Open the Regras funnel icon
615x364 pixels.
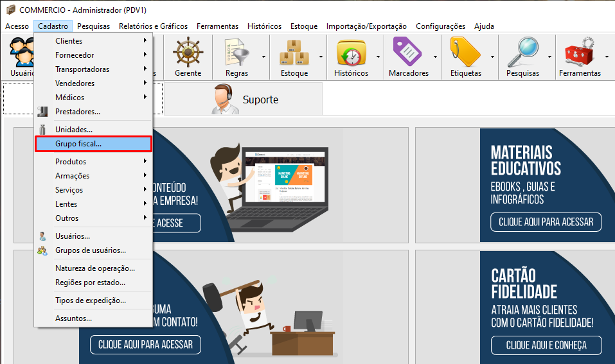236,52
